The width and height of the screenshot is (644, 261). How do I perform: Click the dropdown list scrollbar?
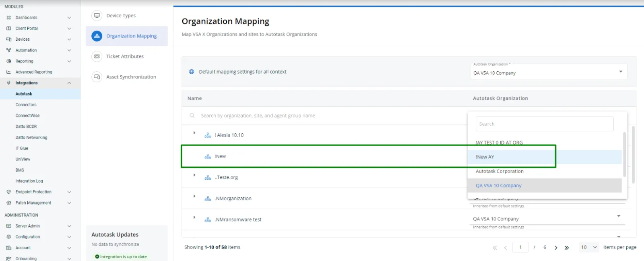(624, 154)
